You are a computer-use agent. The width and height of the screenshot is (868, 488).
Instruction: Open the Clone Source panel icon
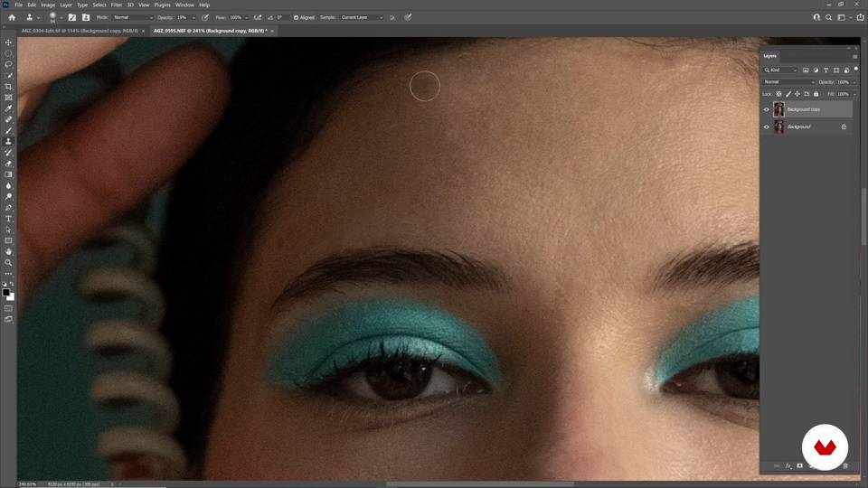(x=86, y=18)
